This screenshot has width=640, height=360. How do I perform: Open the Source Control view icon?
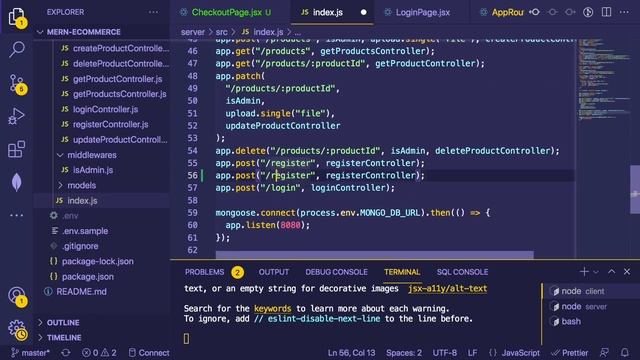pyautogui.click(x=16, y=84)
